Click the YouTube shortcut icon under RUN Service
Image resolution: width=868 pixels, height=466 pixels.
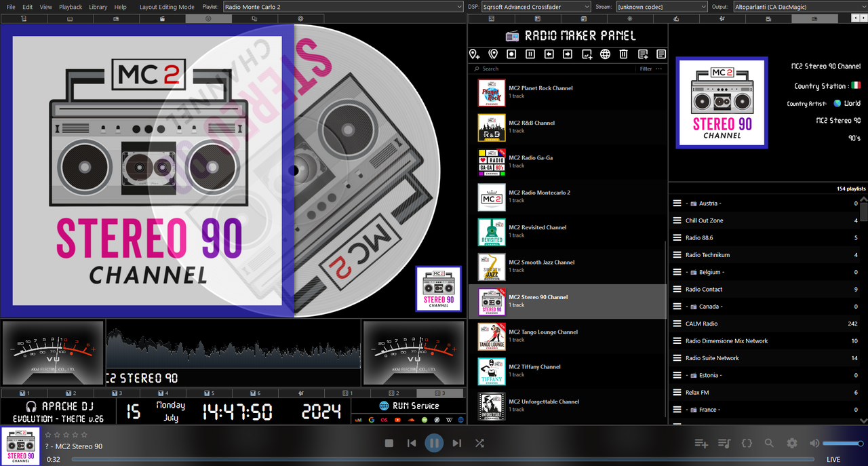coord(397,420)
